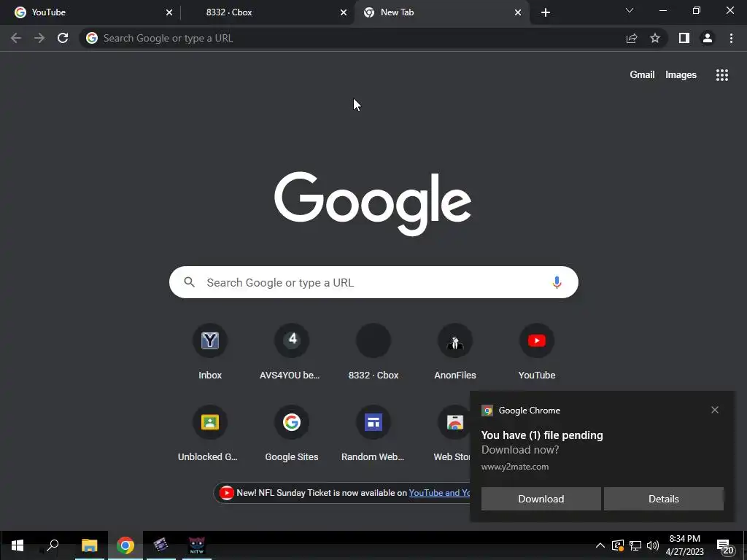Click the Images link
Viewport: 747px width, 560px height.
681,75
